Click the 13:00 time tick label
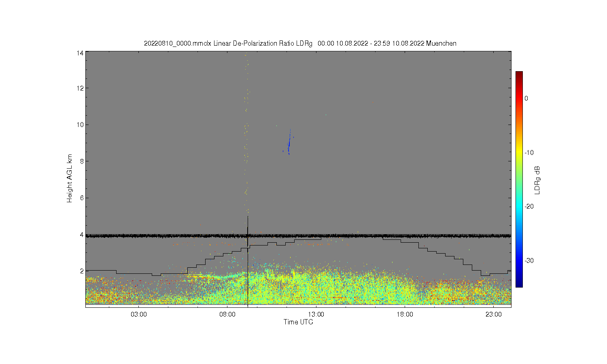The height and width of the screenshot is (364, 607). (316, 315)
